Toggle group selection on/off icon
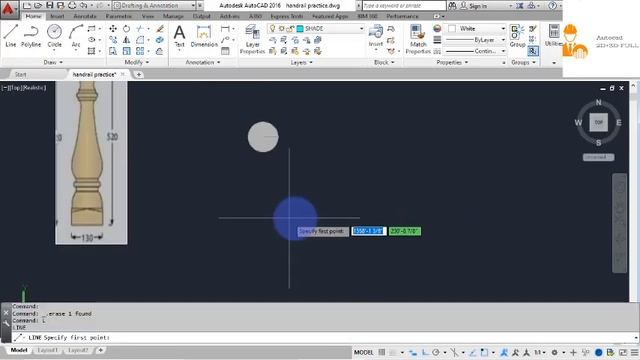Screen dimensions: 640x360 (x=533, y=51)
